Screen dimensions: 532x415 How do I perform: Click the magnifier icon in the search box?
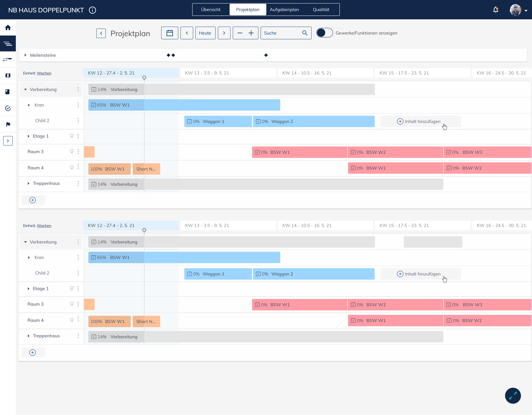point(305,33)
